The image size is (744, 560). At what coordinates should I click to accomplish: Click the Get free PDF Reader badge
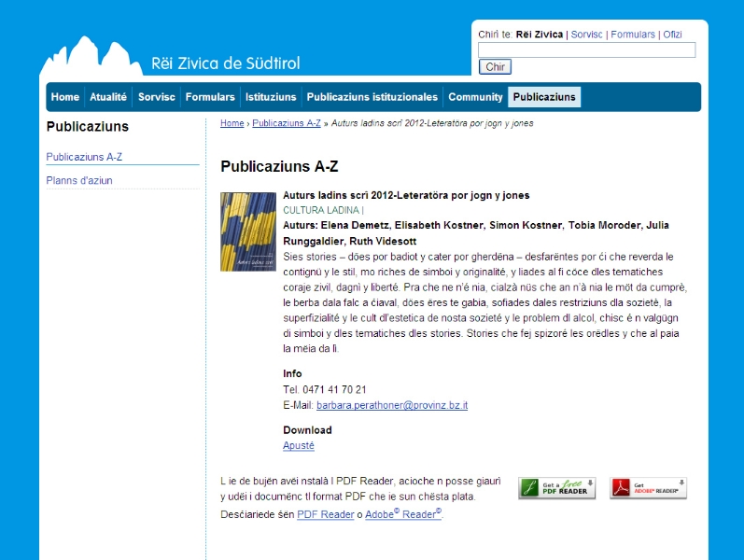point(557,488)
